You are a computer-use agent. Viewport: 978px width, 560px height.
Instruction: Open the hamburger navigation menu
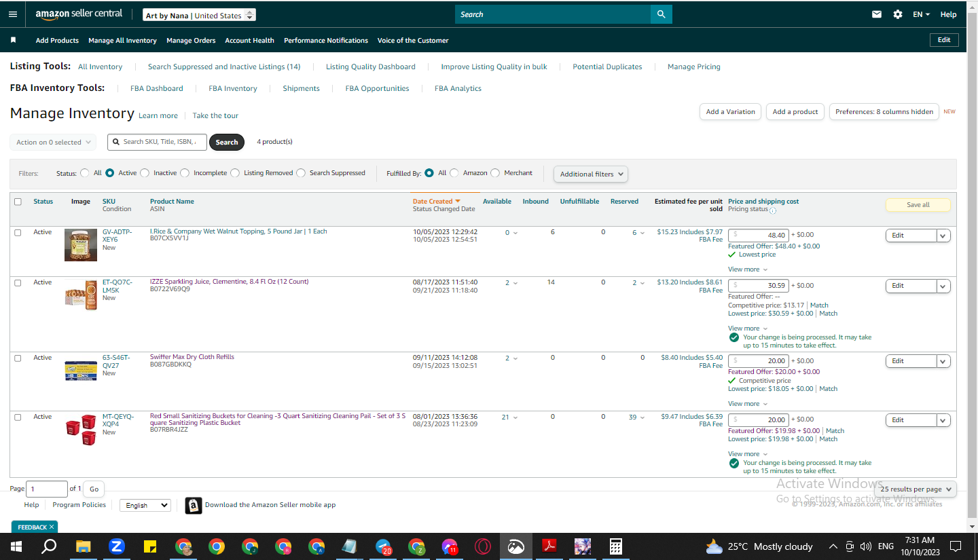[x=13, y=14]
